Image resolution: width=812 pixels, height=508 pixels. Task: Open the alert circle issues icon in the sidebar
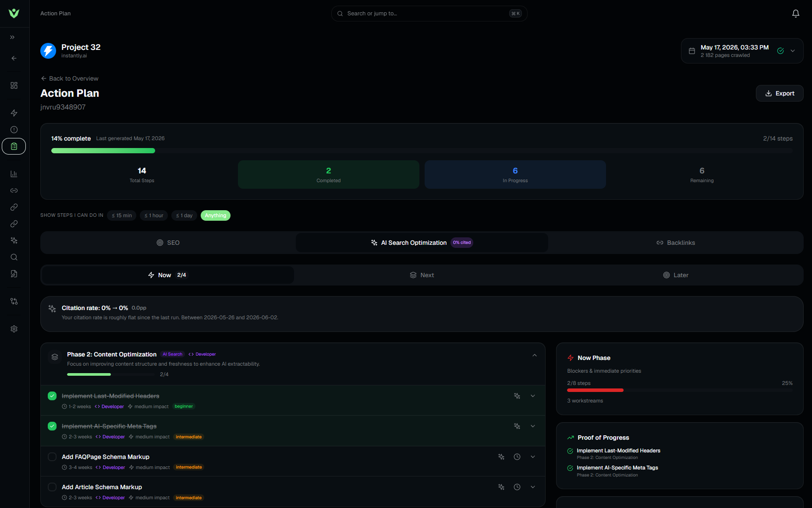14,130
